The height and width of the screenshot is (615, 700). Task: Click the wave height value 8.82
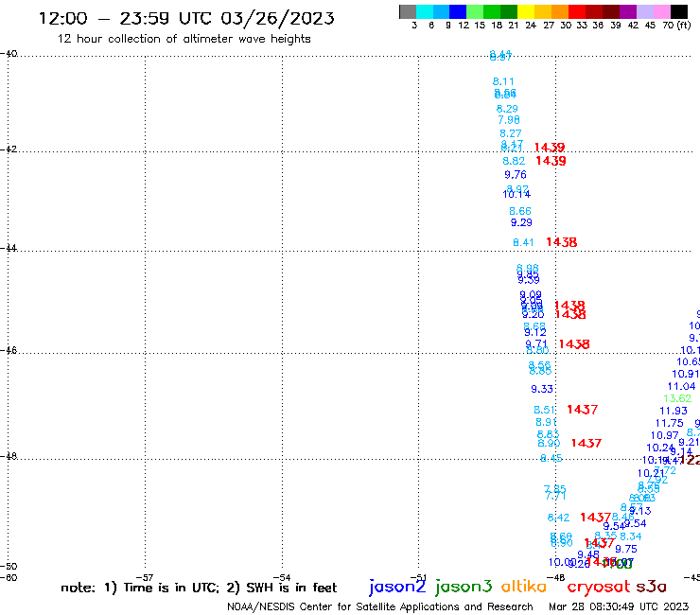[514, 161]
